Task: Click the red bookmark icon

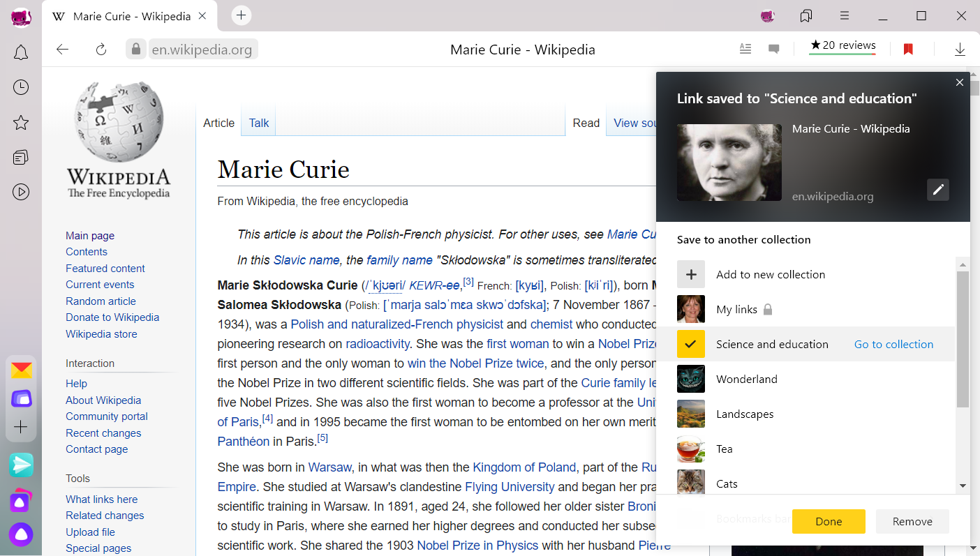Action: pyautogui.click(x=908, y=49)
